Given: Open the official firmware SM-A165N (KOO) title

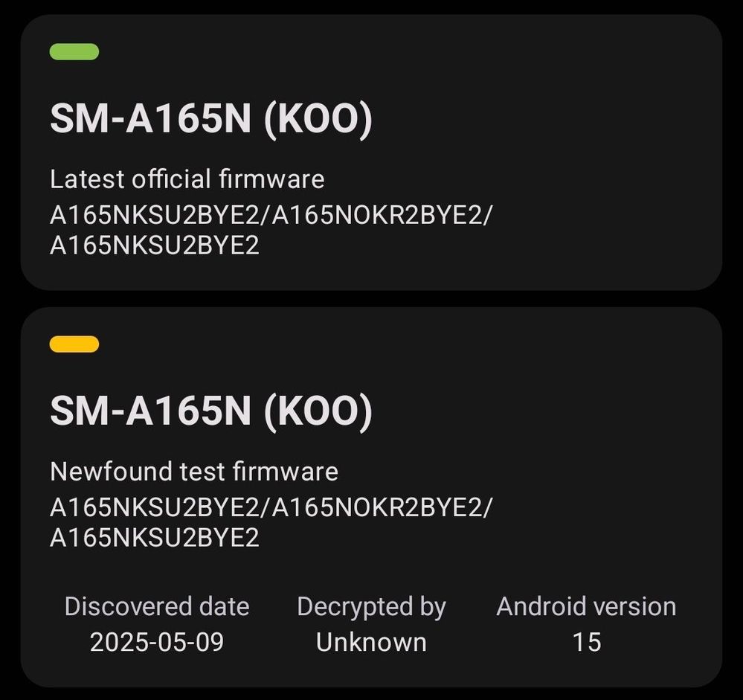Looking at the screenshot, I should 211,119.
